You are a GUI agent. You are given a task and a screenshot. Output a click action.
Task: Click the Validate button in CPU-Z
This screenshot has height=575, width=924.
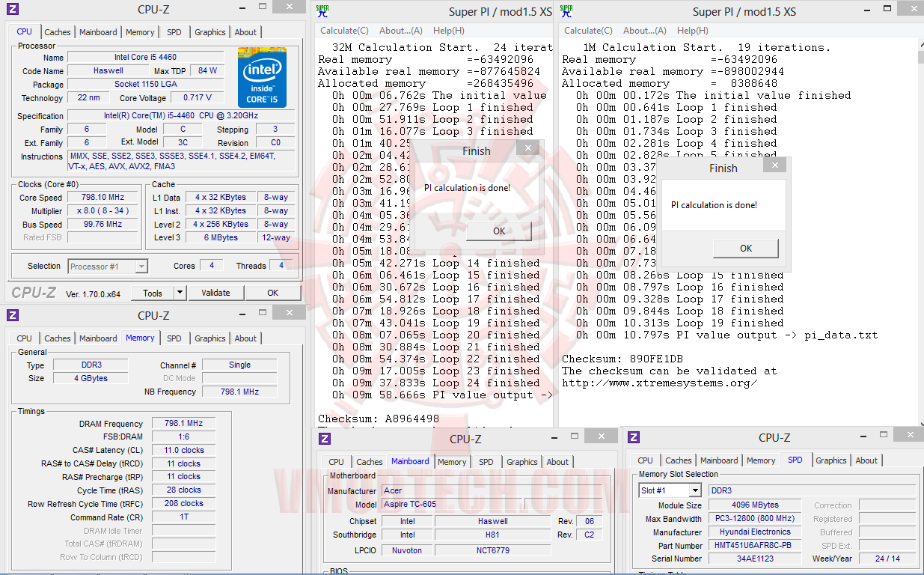point(215,293)
